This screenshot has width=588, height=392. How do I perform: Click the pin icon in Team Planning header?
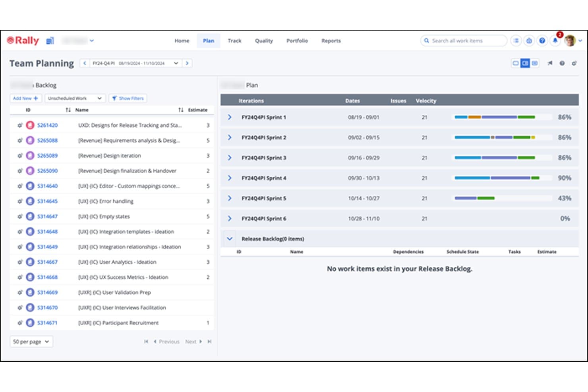tap(550, 63)
